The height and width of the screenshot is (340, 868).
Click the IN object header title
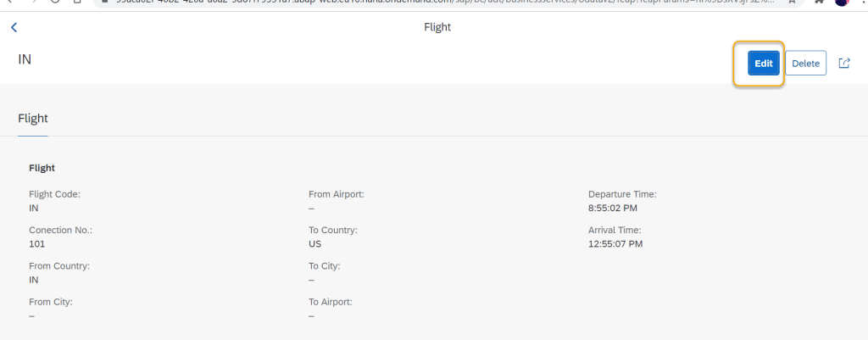[x=25, y=59]
